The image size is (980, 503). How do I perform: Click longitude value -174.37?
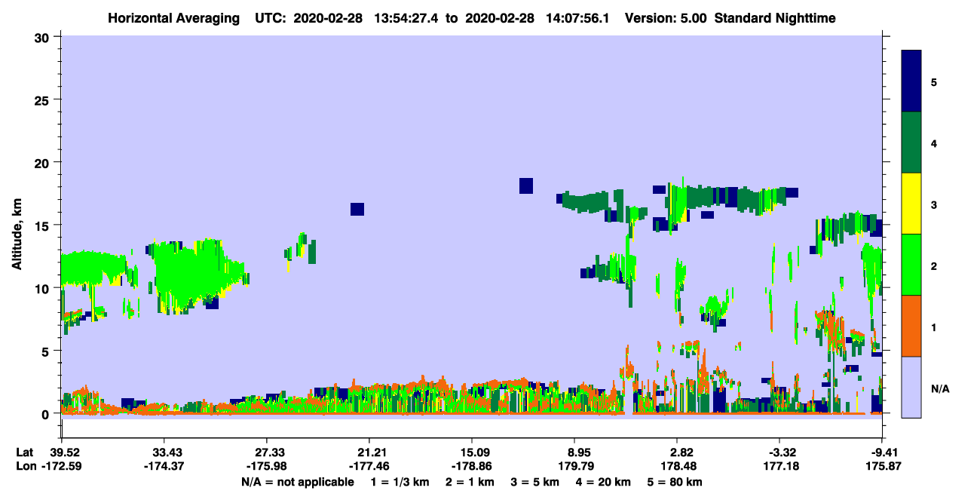point(164,466)
